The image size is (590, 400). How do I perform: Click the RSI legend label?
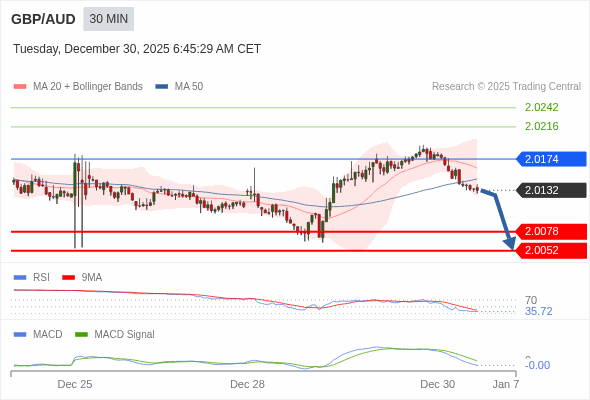41,278
